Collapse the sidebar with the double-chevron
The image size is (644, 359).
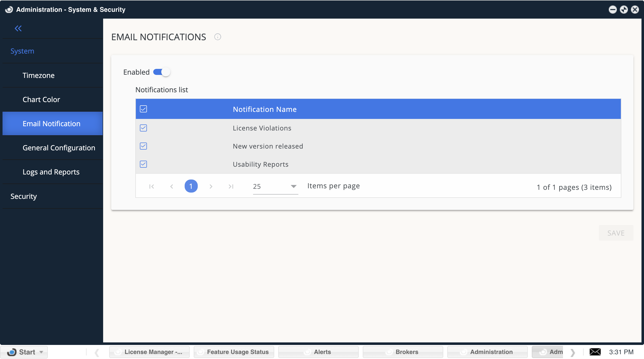point(18,28)
